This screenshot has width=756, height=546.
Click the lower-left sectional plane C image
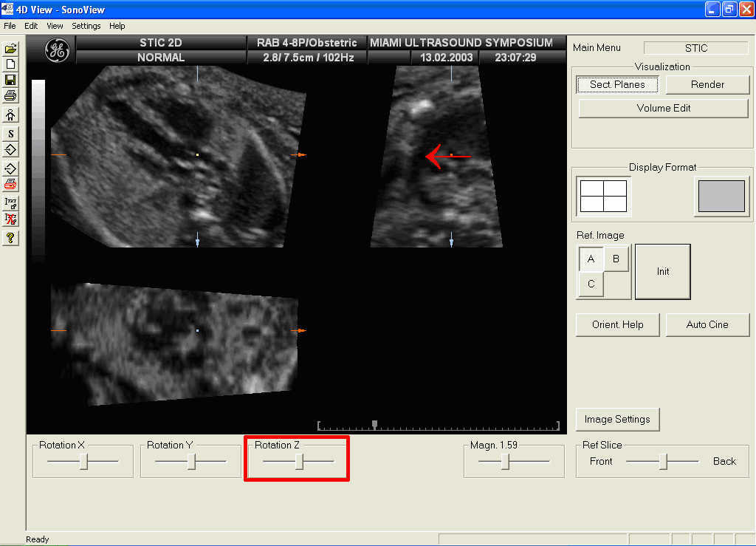pos(174,344)
